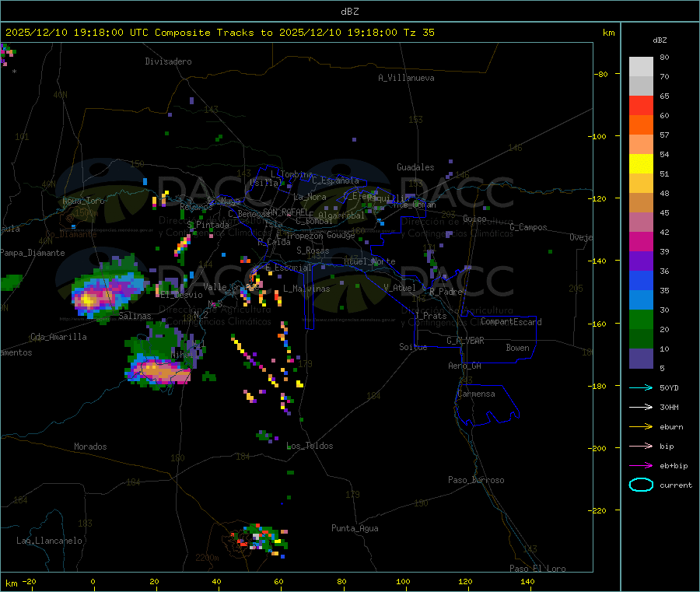Pick the slate 5-10 dBZ swatch
The image size is (700, 592).
(x=641, y=359)
